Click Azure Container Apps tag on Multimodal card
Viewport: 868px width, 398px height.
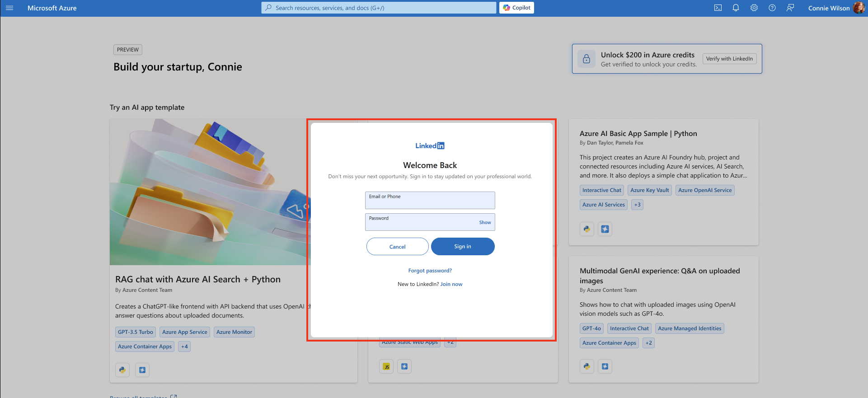pos(609,343)
